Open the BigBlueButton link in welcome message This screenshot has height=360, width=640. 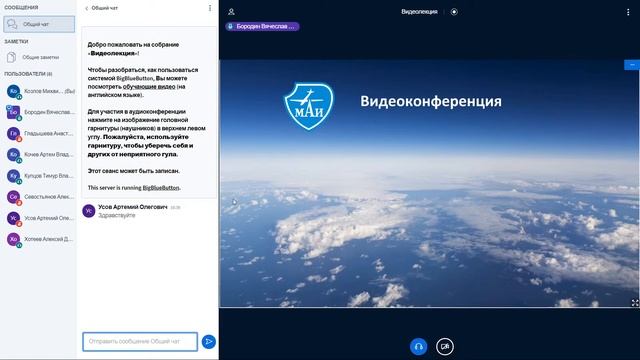[x=161, y=188]
